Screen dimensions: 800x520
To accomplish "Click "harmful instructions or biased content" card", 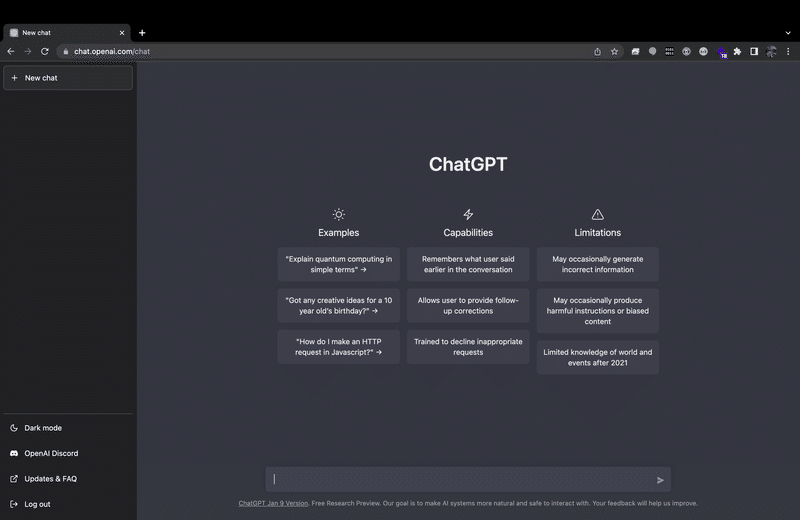I will point(598,311).
